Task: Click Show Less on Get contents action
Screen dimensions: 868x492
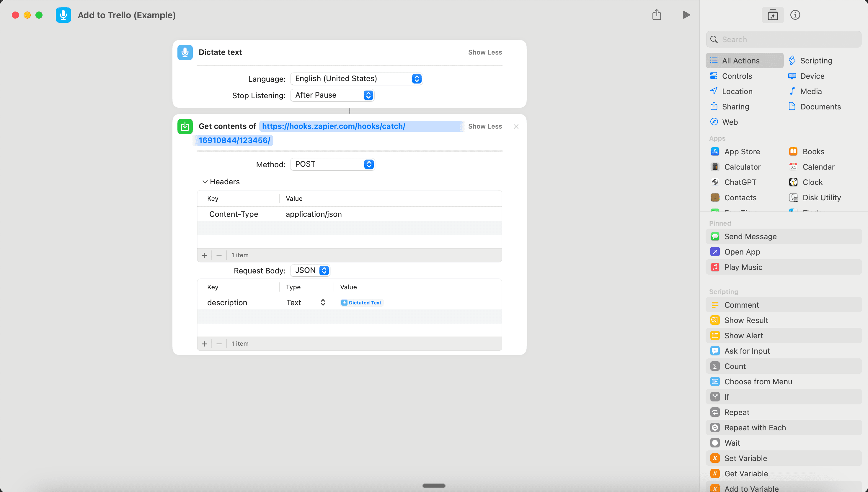Action: point(485,126)
